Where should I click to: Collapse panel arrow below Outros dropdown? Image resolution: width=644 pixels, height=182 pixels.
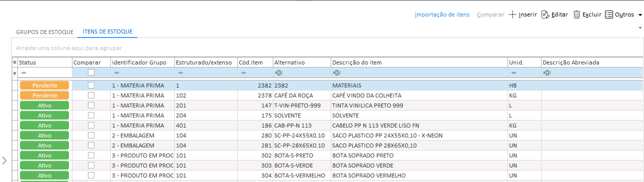click(641, 28)
